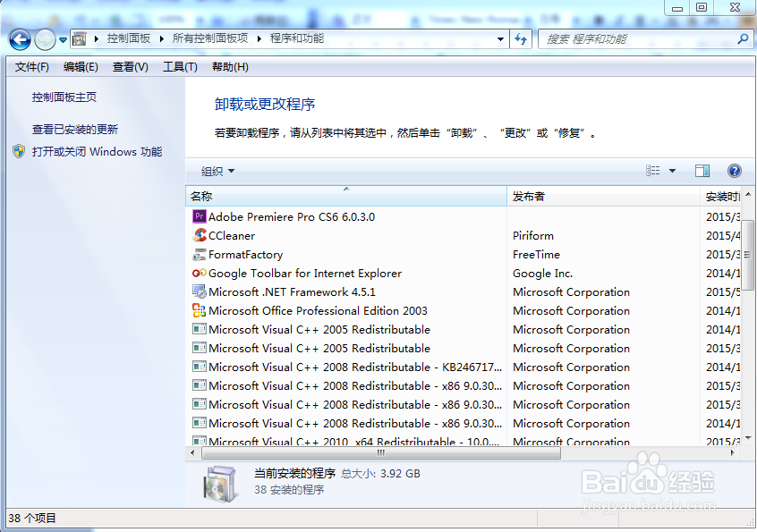757x532 pixels.
Task: Select Visual C++ 2008 Redistributable KB246717 entry
Action: point(355,367)
